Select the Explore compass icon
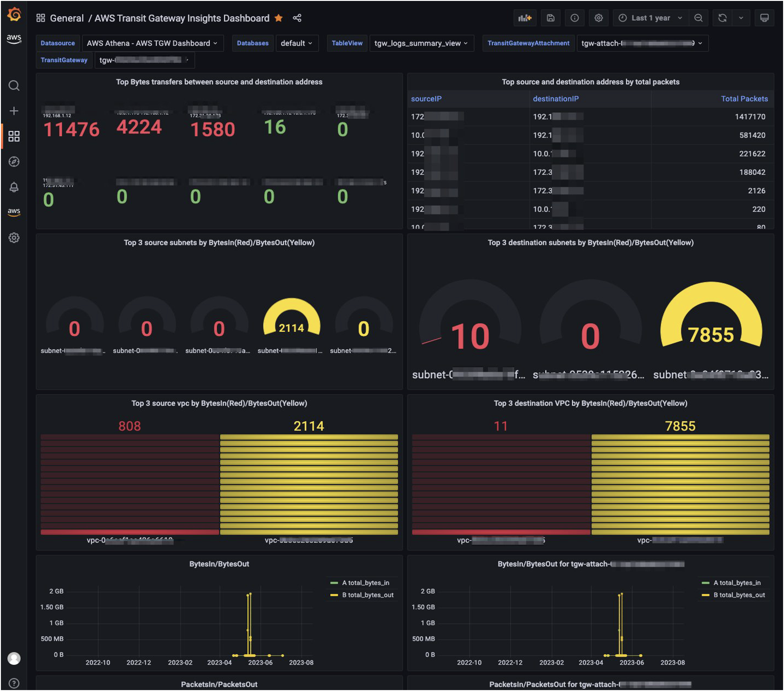Viewport: 784px width, 691px height. pyautogui.click(x=14, y=162)
